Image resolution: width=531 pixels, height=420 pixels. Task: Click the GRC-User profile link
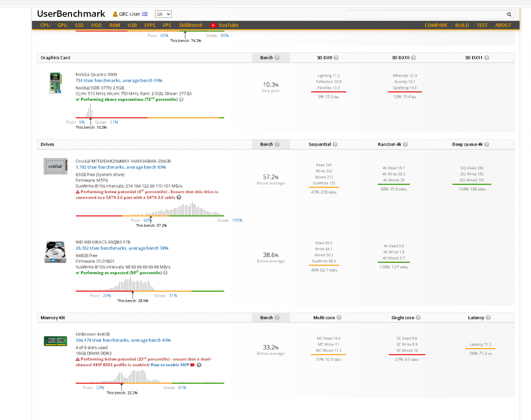click(x=129, y=14)
